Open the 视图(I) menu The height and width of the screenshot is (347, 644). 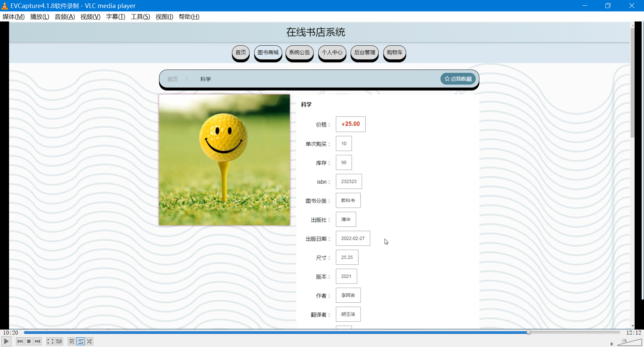click(164, 17)
